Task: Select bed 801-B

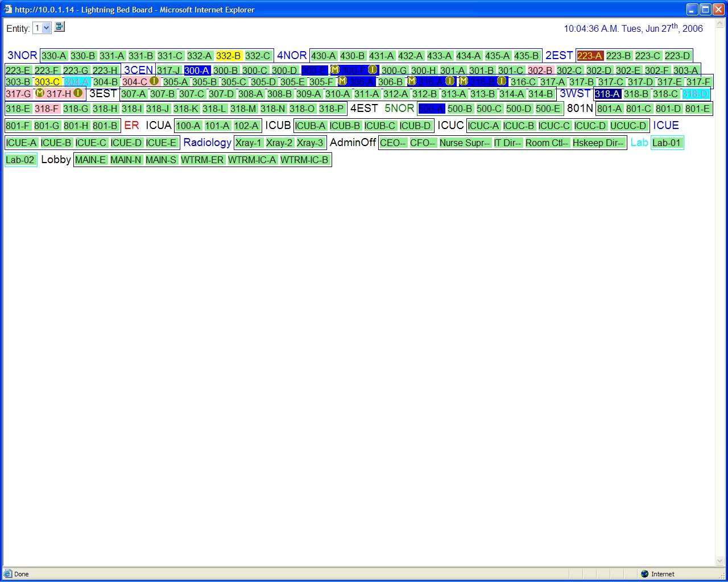Action: coord(105,126)
